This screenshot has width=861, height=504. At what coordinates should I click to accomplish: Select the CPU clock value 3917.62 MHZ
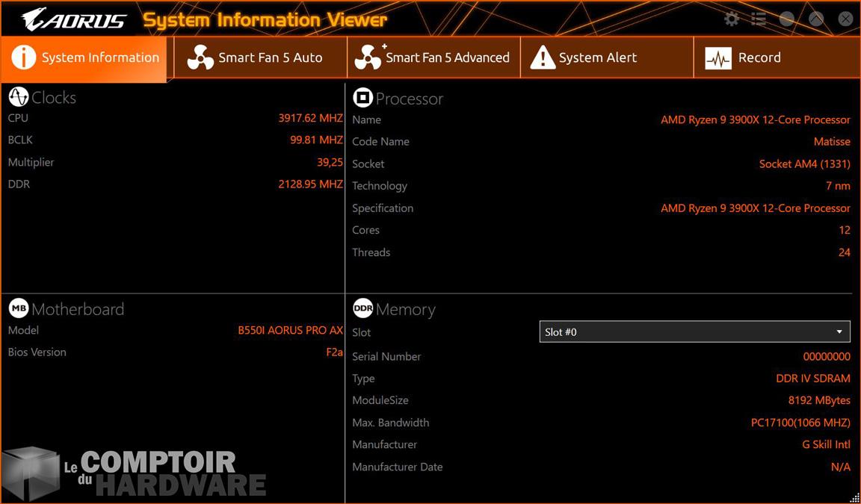coord(310,118)
